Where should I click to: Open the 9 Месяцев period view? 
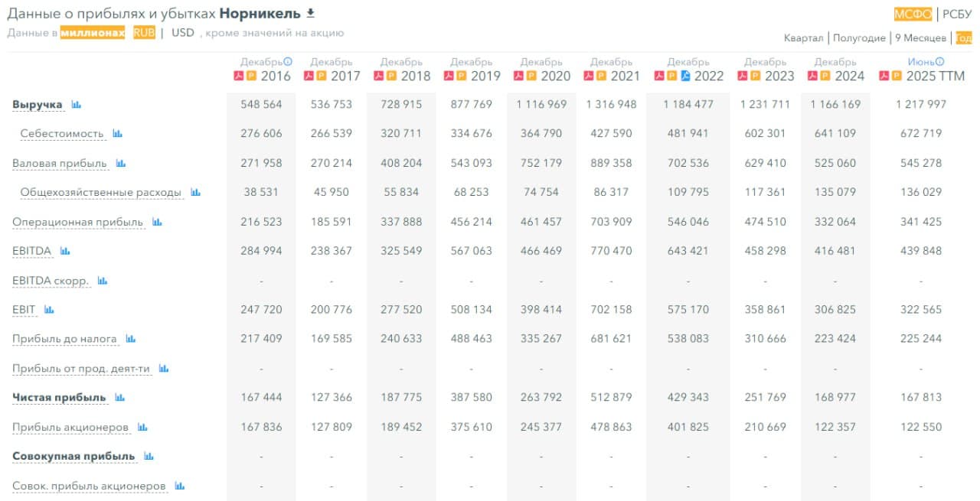[920, 37]
